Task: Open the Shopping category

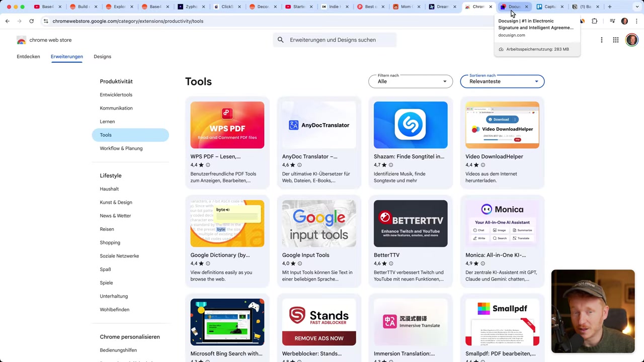Action: tap(110, 242)
